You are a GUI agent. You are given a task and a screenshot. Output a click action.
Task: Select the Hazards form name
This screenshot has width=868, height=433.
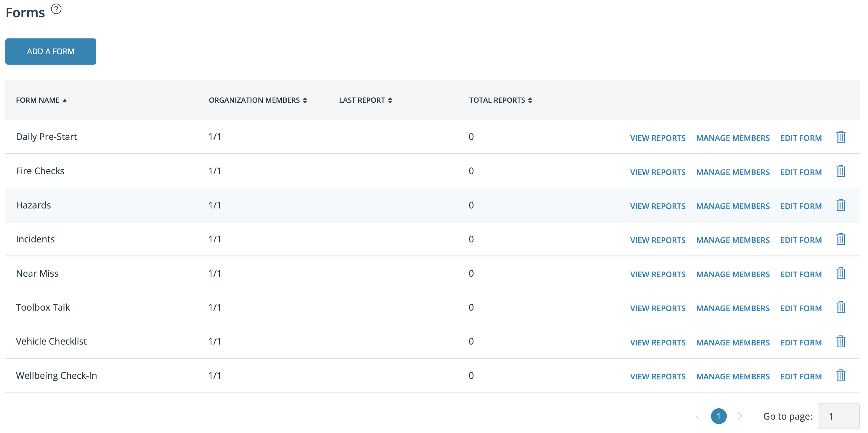(x=33, y=205)
